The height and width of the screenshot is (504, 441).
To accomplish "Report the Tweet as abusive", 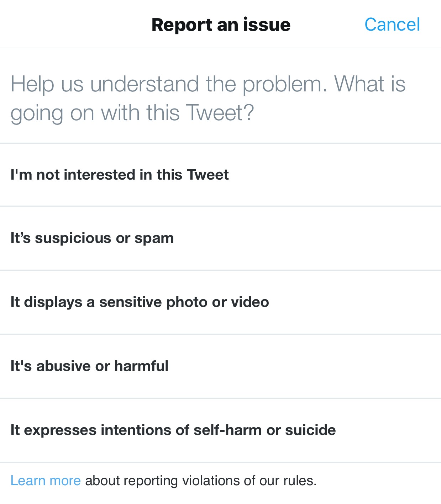I will point(89,366).
